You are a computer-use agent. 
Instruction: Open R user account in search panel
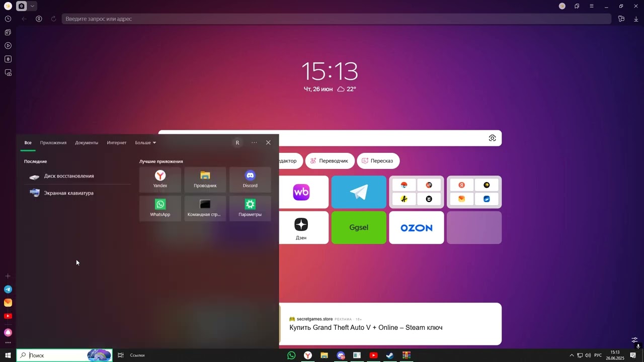(x=237, y=143)
